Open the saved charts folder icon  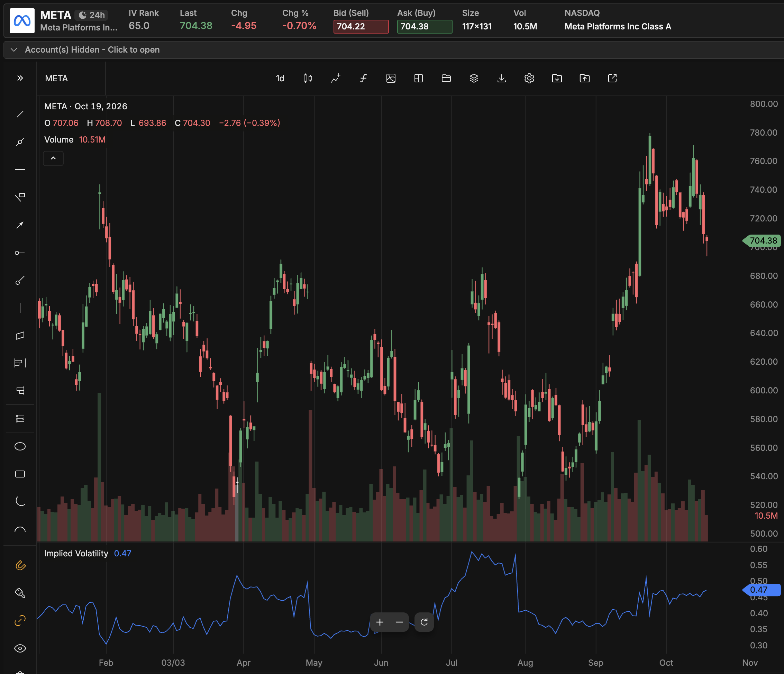coord(446,78)
